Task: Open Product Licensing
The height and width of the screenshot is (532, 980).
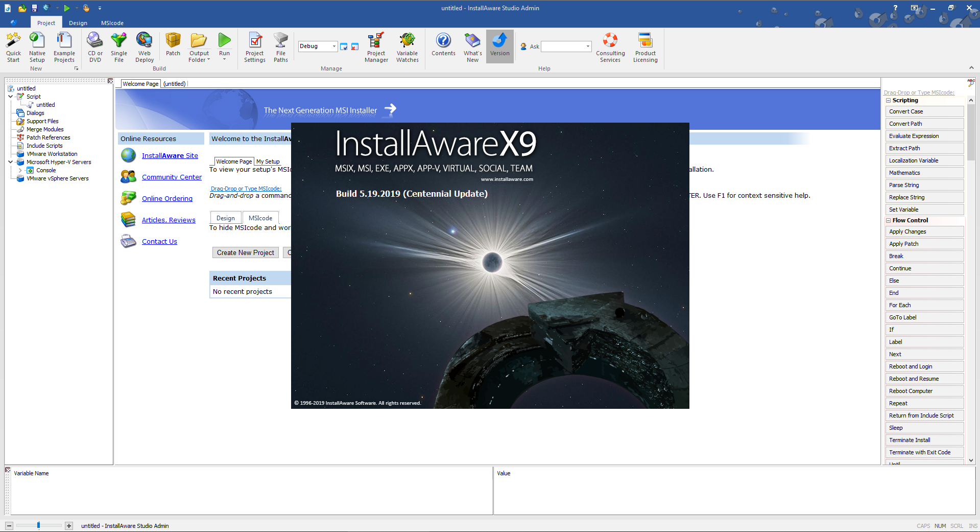Action: tap(646, 47)
